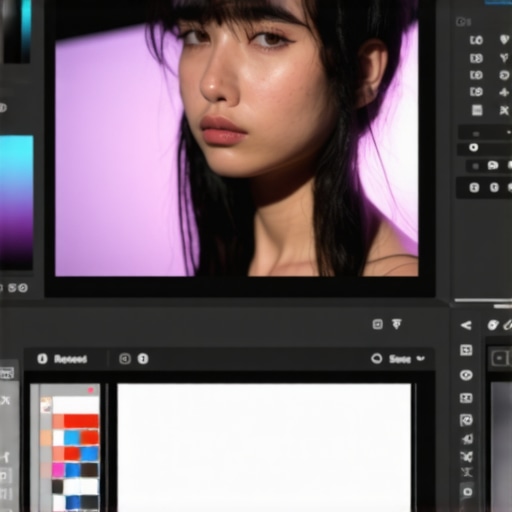Click the tag icon right of the left-pointing arrow

[x=493, y=325]
